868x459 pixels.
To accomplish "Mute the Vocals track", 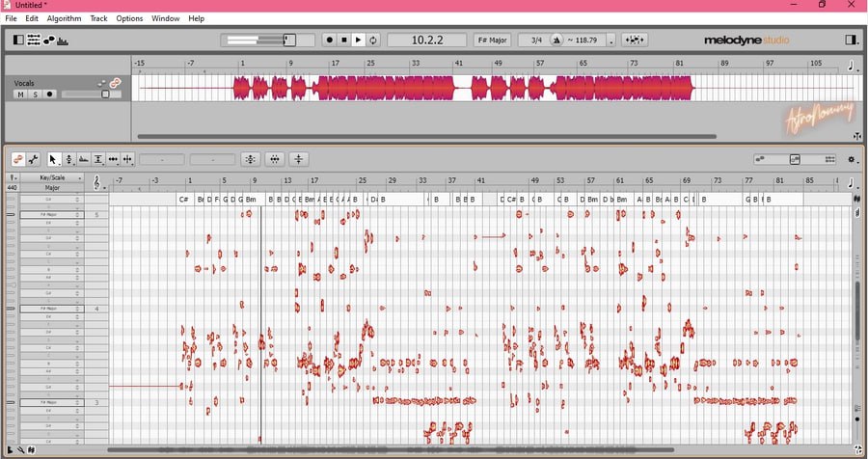I will (20, 94).
